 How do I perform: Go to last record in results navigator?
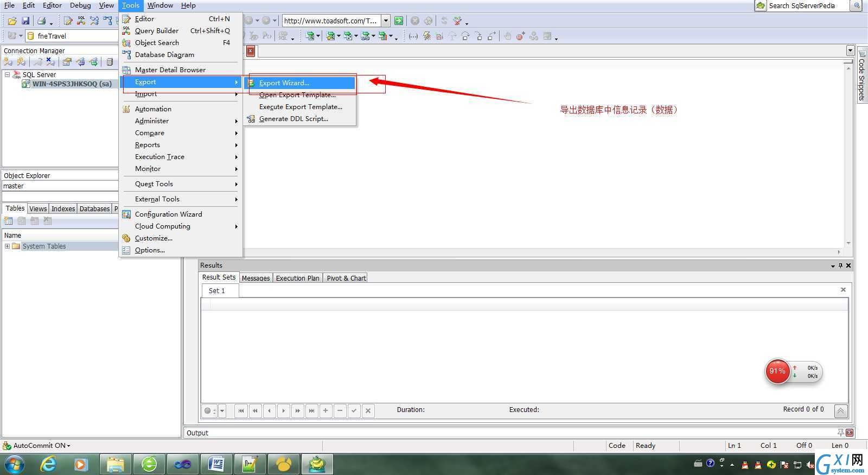[x=311, y=411]
